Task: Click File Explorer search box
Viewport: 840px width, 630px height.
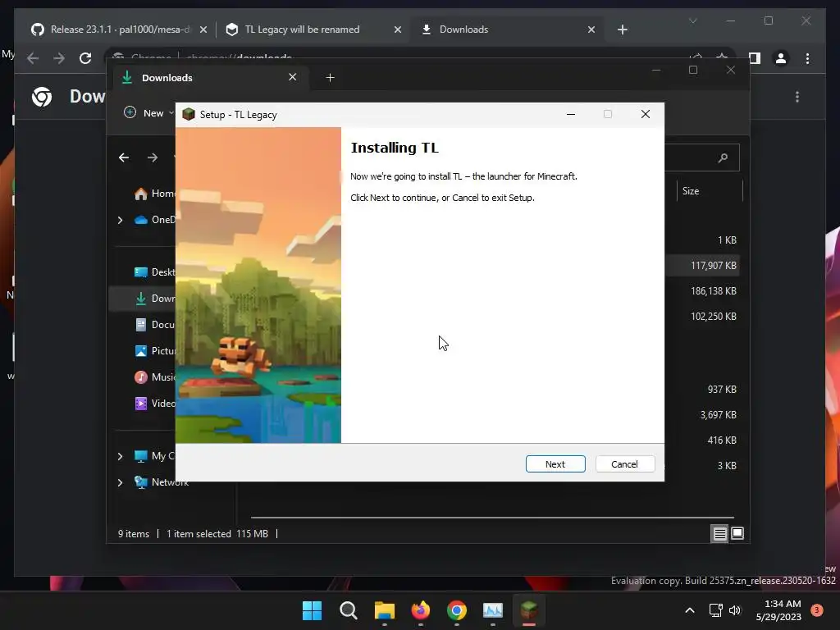Action: point(702,157)
